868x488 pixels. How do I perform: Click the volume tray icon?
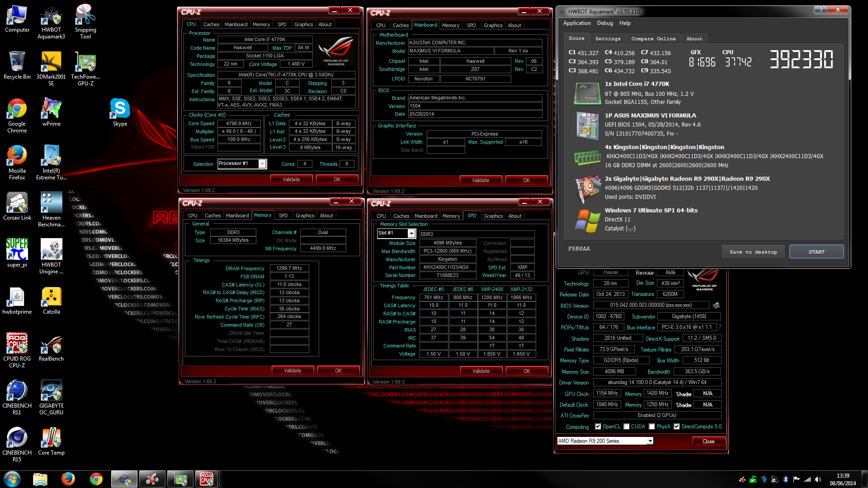click(x=818, y=479)
